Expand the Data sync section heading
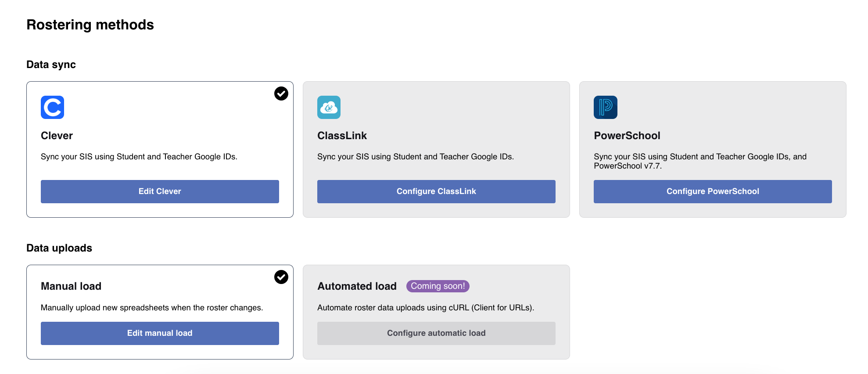This screenshot has width=868, height=374. [50, 65]
